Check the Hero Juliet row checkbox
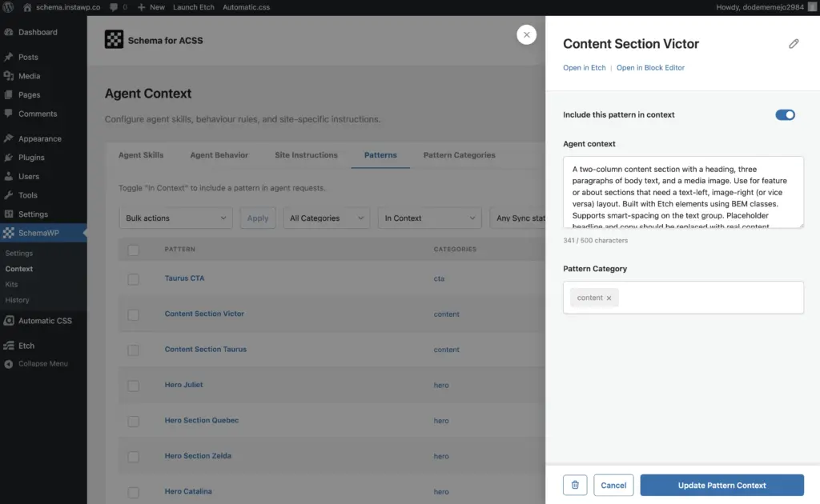This screenshot has height=504, width=820. click(x=134, y=386)
